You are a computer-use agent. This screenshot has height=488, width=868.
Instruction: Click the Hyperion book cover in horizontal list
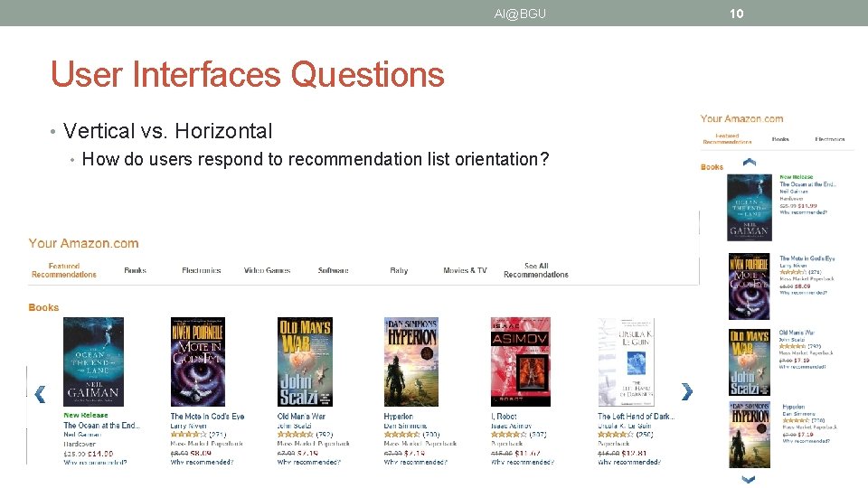click(x=411, y=361)
